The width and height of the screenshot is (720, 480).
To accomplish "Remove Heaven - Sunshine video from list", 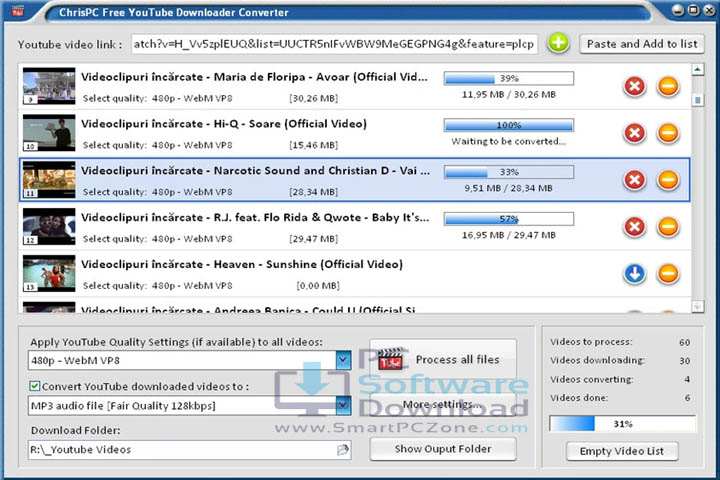I will click(x=668, y=274).
